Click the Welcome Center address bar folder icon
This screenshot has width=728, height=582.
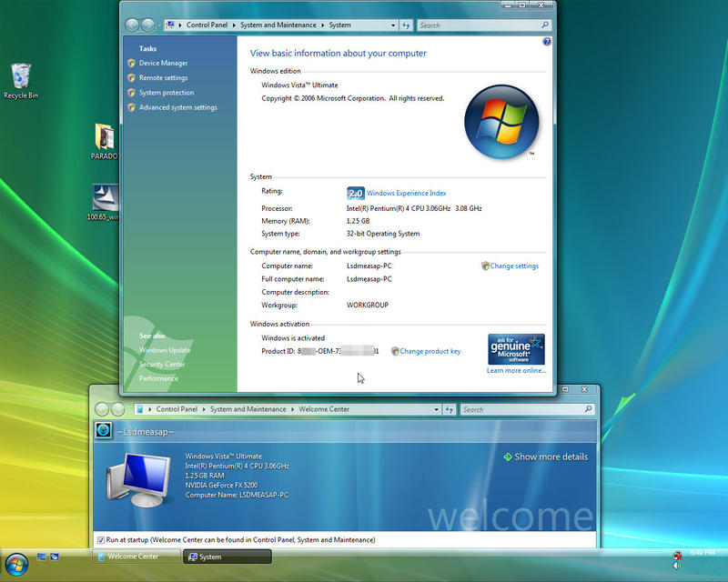pyautogui.click(x=140, y=409)
